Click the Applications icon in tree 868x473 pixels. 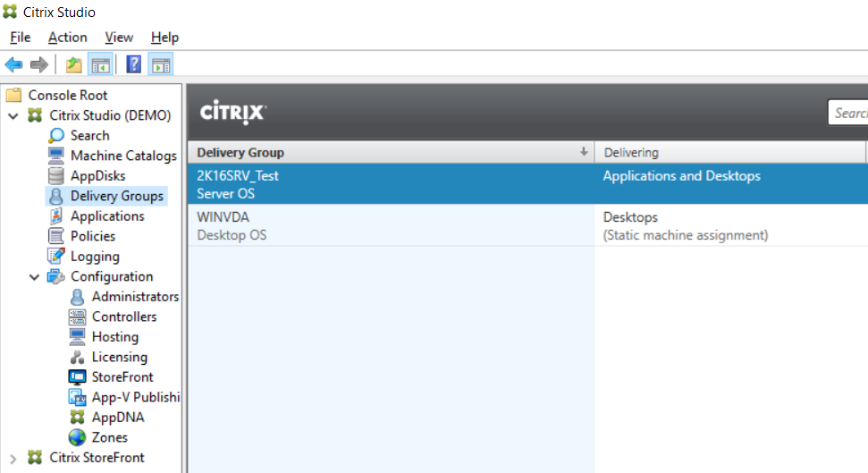(x=56, y=216)
